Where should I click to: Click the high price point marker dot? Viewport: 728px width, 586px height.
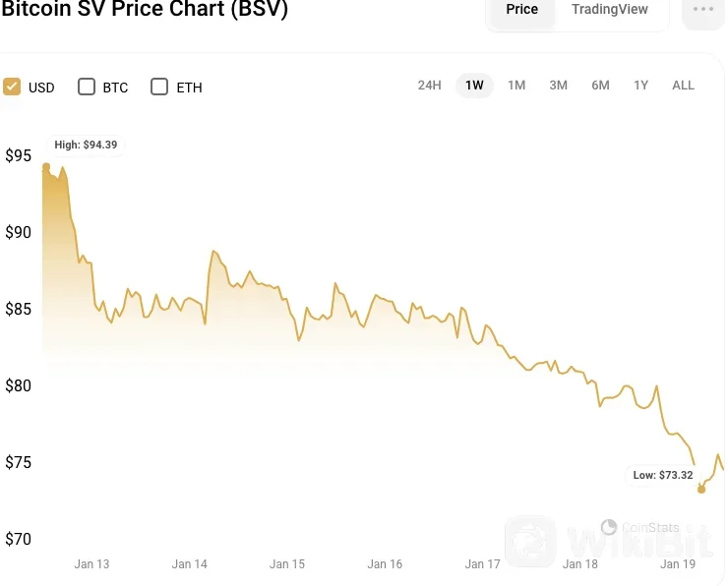46,167
